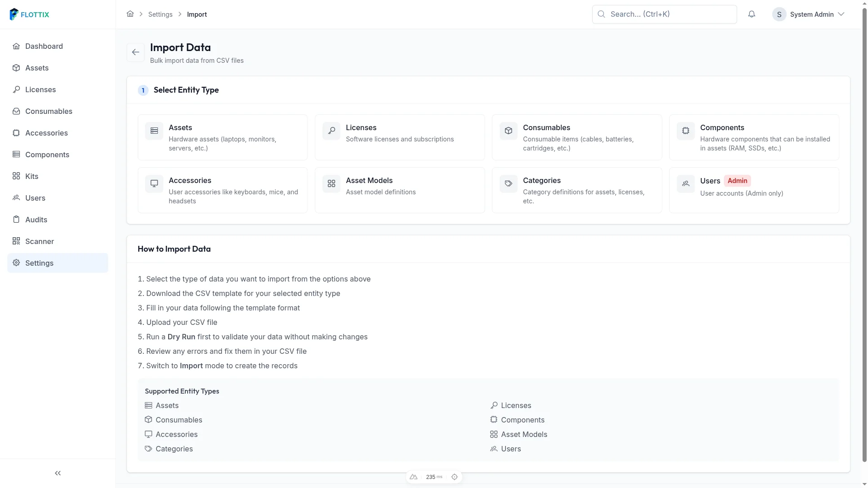The width and height of the screenshot is (868, 488).
Task: Click the notifications bell icon
Action: (x=751, y=14)
